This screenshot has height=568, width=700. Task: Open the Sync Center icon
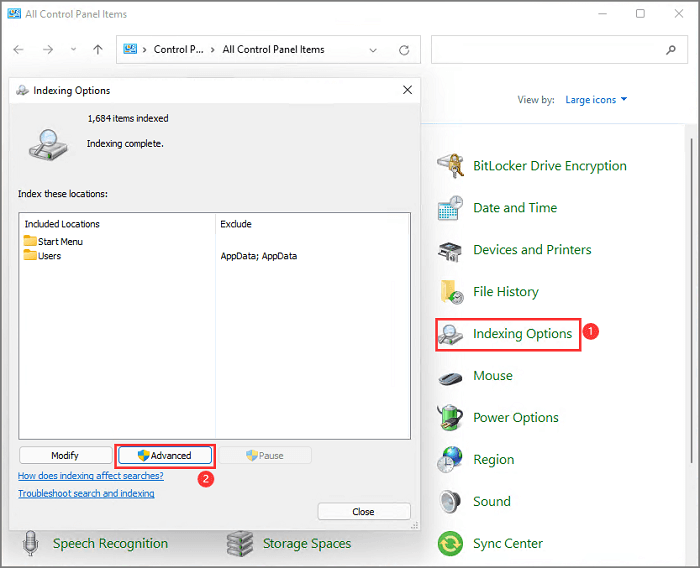451,544
